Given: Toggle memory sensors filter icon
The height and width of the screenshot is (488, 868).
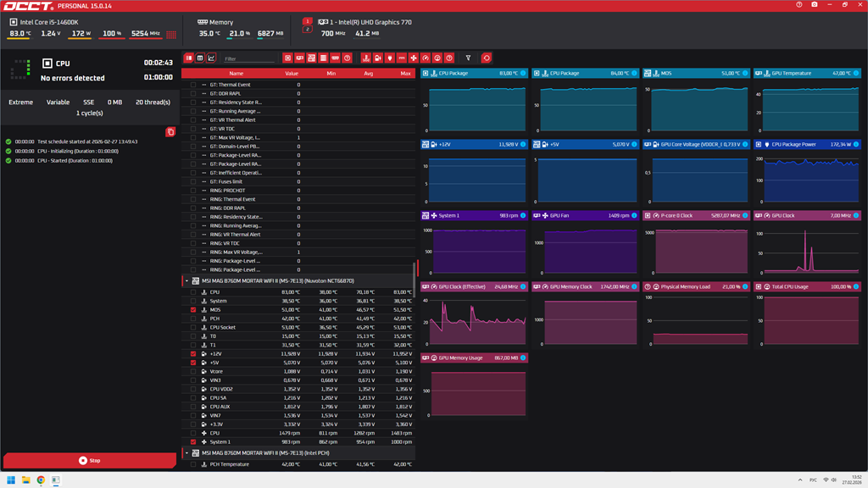Looking at the screenshot, I should 335,58.
